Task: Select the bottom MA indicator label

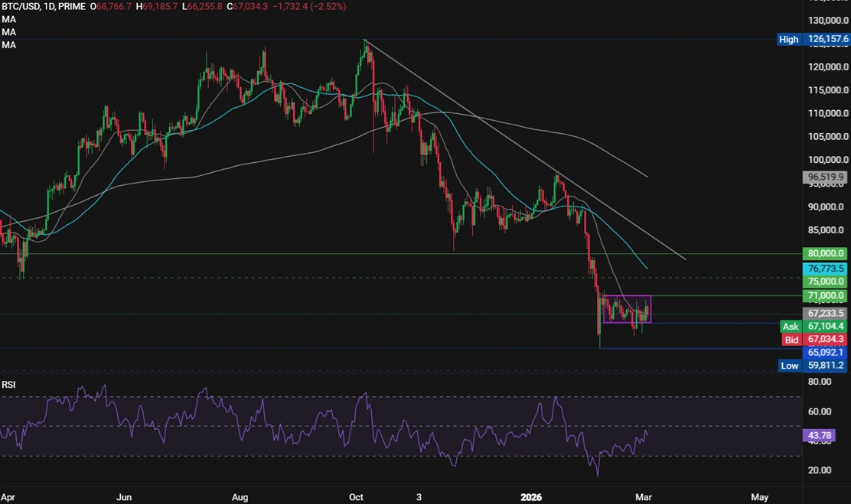Action: (x=8, y=45)
